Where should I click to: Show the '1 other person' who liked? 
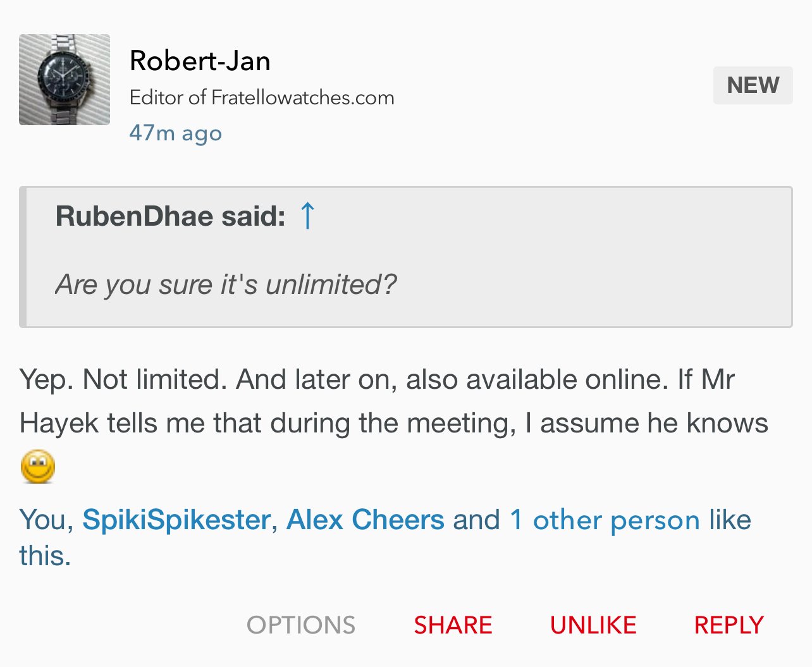coord(605,520)
